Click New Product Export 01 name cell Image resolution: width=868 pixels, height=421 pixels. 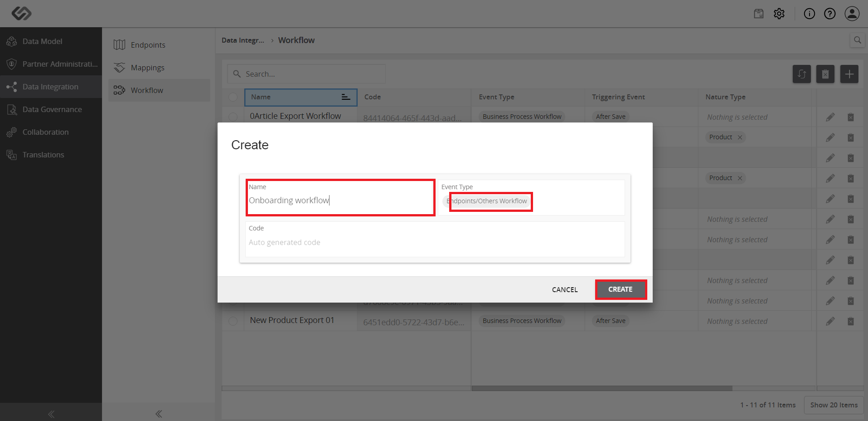301,320
